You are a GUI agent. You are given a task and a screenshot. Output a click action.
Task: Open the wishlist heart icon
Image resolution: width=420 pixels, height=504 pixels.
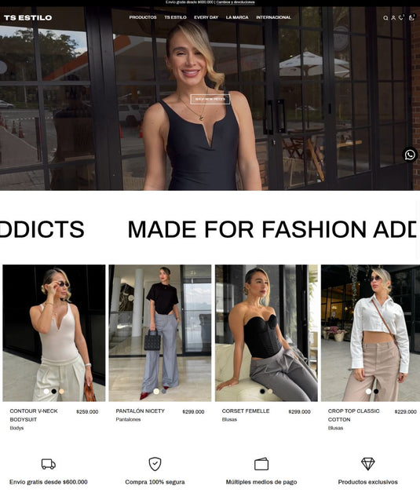click(x=400, y=18)
